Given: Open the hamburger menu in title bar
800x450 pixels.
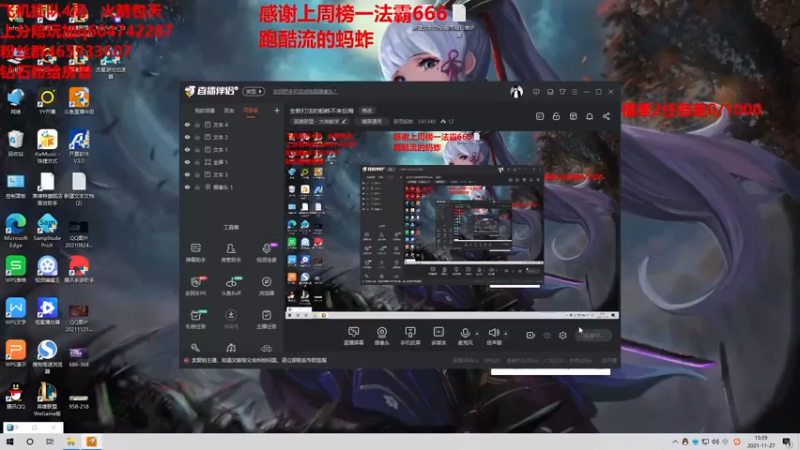Looking at the screenshot, I should click(x=574, y=92).
